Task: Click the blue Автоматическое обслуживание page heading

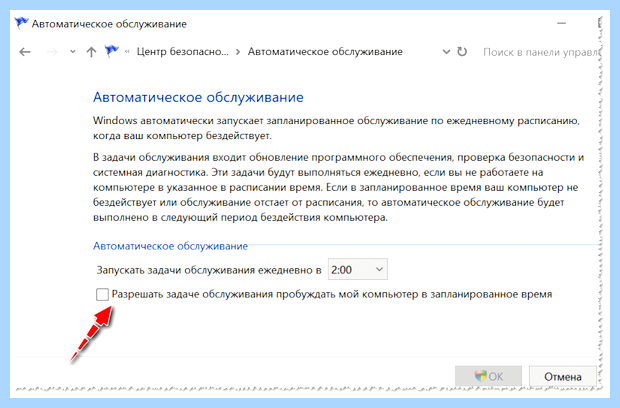Action: (198, 97)
